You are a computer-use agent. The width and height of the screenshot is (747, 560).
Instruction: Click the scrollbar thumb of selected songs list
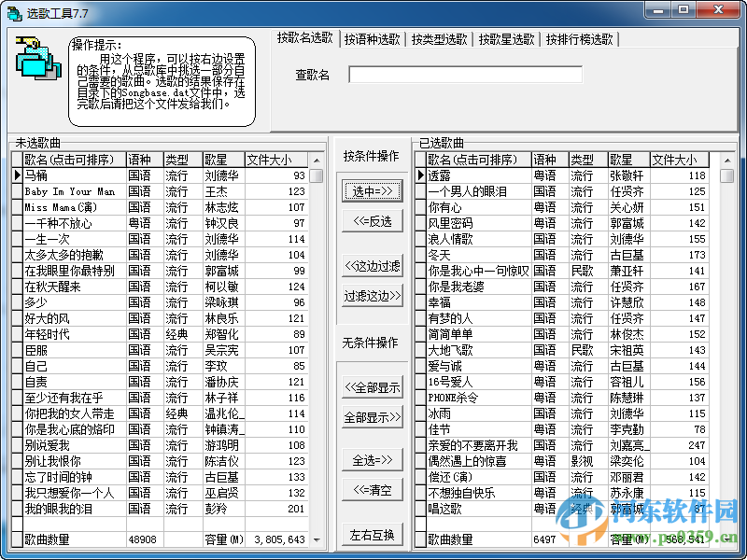[727, 175]
